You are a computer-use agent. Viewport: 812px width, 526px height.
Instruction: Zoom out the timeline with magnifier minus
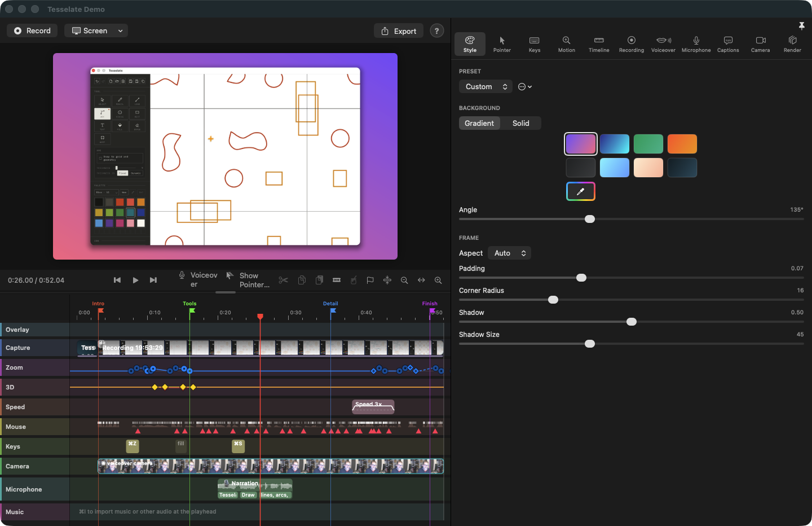point(404,280)
